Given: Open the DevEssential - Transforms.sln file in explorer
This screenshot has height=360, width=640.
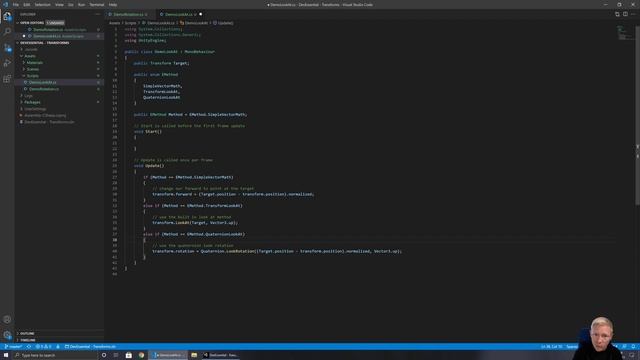Looking at the screenshot, I should pyautogui.click(x=49, y=122).
